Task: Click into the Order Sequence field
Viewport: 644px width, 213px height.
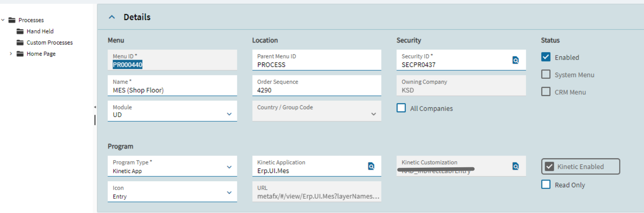Action: point(317,86)
